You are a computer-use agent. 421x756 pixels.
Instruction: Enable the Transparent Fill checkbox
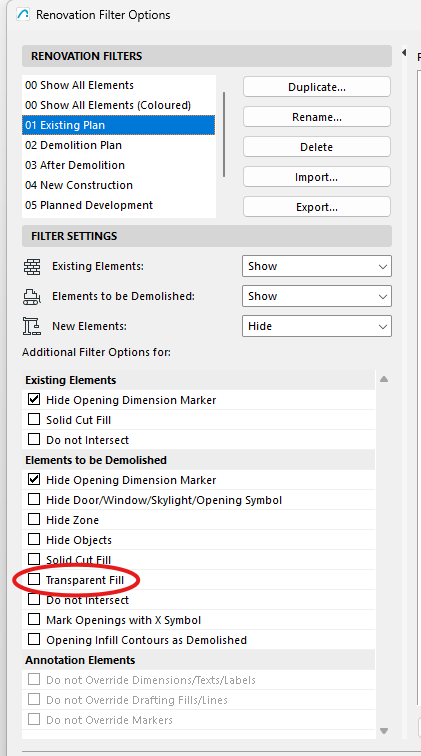tap(34, 580)
